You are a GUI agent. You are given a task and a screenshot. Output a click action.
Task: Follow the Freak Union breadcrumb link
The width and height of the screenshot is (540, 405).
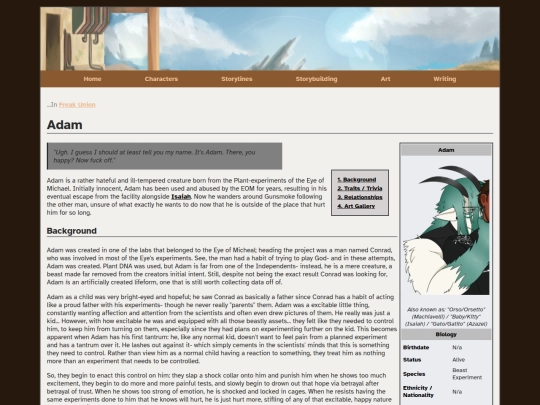click(77, 105)
